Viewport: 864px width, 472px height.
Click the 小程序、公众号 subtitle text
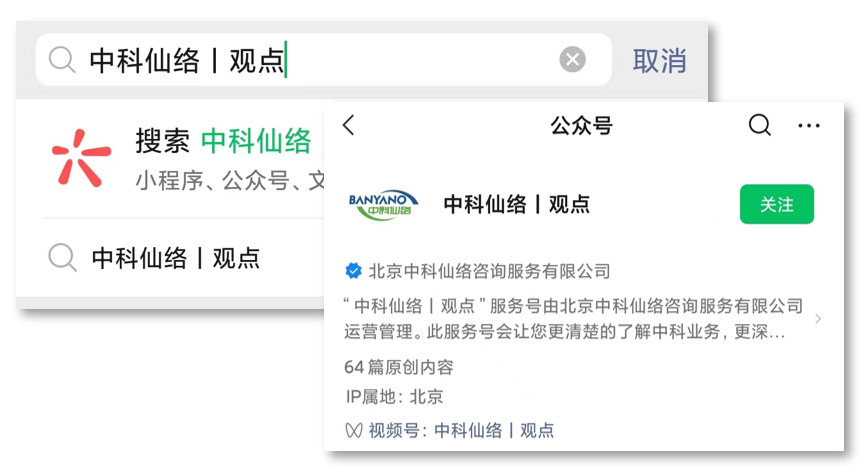tap(230, 181)
